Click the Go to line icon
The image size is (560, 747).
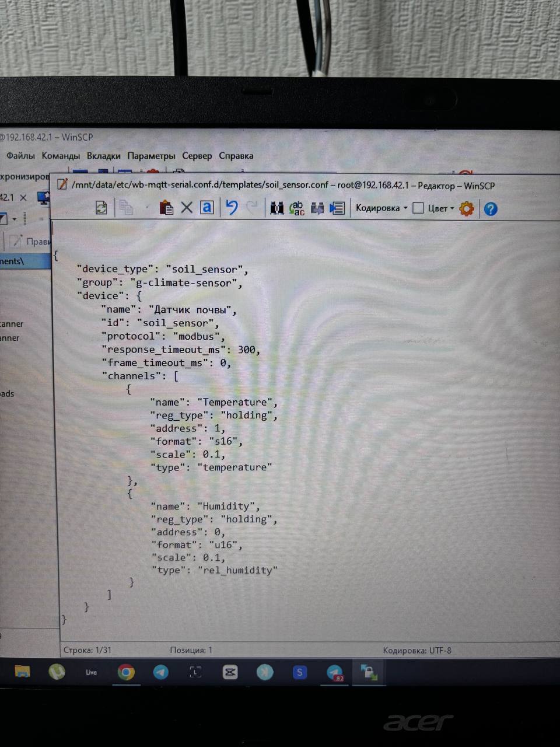coord(337,208)
